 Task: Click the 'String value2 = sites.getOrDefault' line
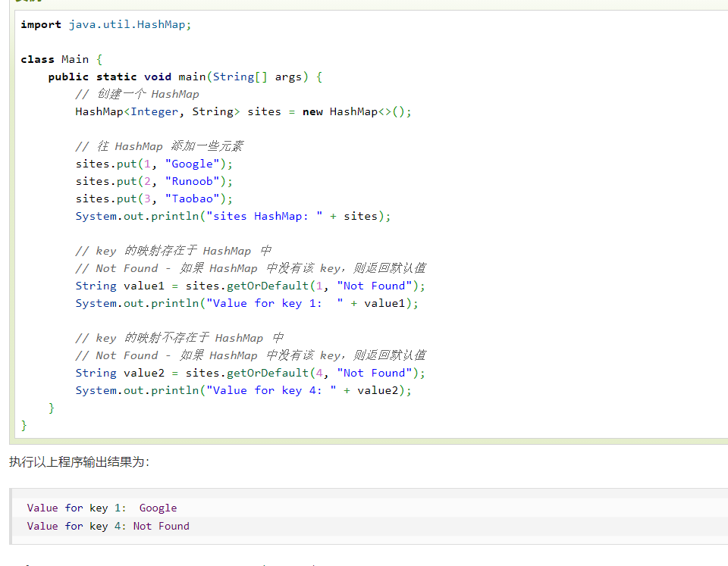250,373
